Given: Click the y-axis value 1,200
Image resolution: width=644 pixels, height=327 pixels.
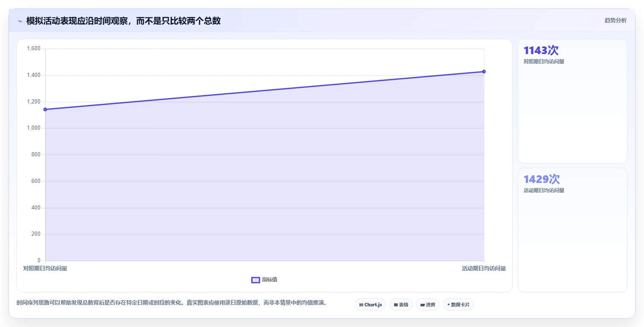Looking at the screenshot, I should click(x=33, y=102).
